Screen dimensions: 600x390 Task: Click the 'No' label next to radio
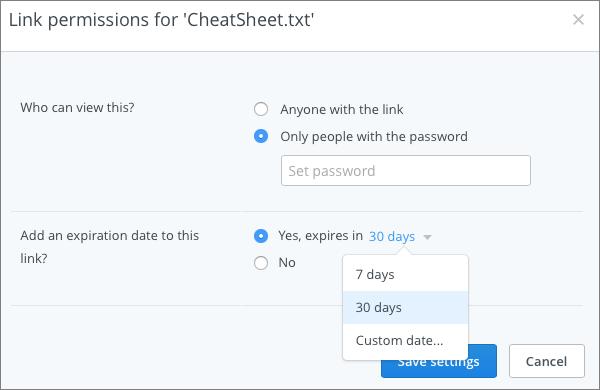click(x=287, y=263)
